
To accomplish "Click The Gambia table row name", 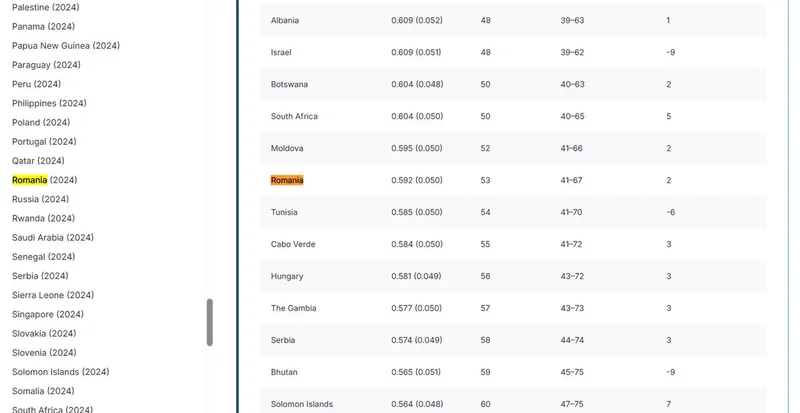I will coord(293,308).
